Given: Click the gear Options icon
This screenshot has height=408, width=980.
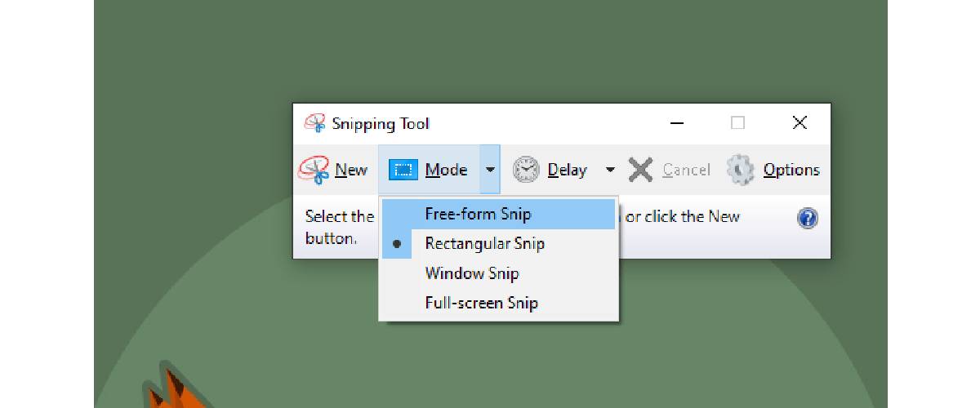Looking at the screenshot, I should (740, 170).
